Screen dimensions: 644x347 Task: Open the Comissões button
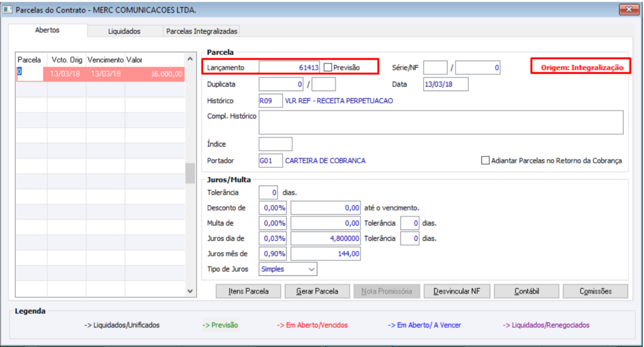(x=596, y=291)
